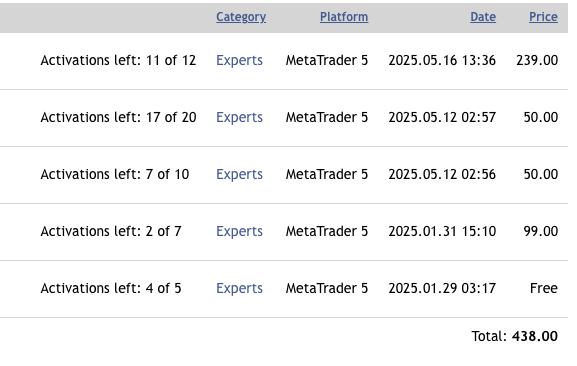Click the 2025.05.16 13:36 date cell
This screenshot has width=577, height=366.
[x=442, y=60]
